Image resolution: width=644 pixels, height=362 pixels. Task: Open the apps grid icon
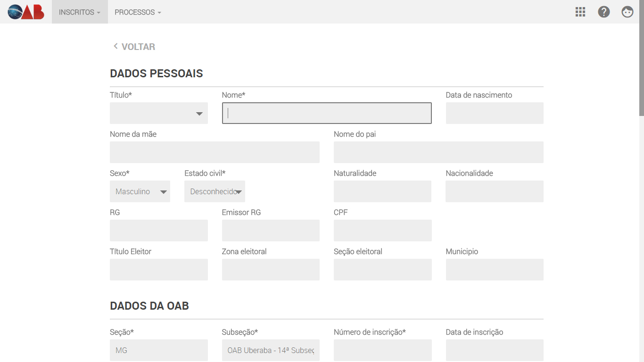(x=580, y=12)
